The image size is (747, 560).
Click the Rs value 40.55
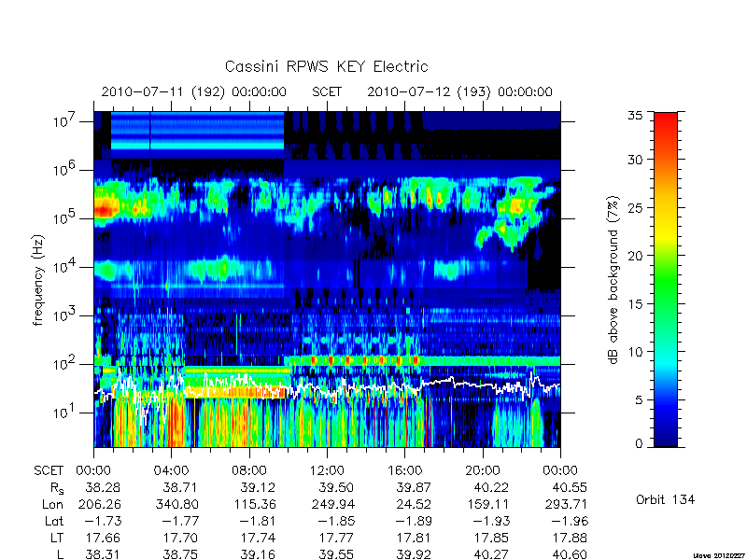[x=570, y=488]
